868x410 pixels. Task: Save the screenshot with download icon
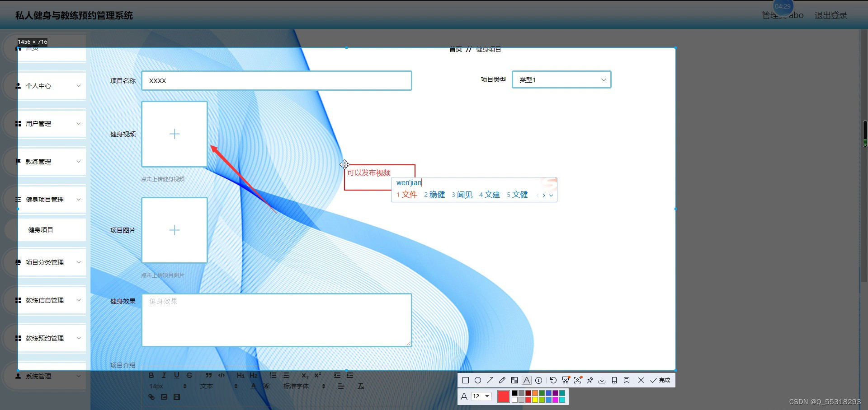(x=602, y=380)
